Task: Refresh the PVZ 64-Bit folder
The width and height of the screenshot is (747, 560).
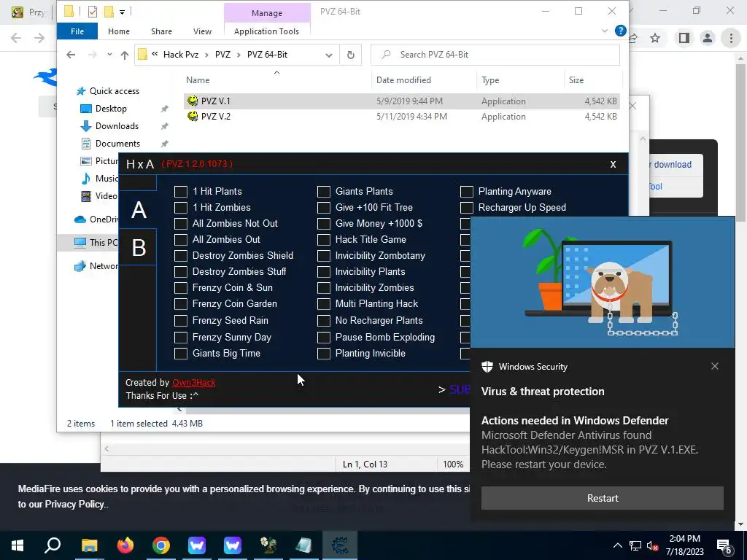Action: 351,55
